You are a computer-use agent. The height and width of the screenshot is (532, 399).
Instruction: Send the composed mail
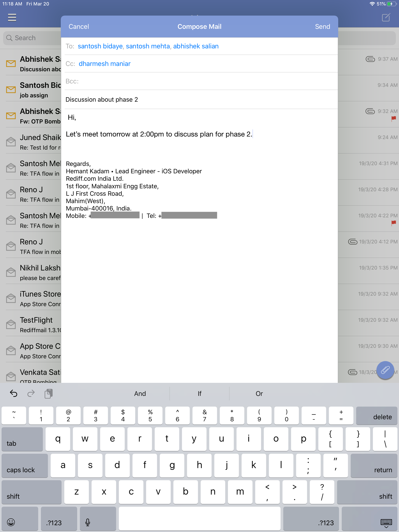tap(322, 26)
